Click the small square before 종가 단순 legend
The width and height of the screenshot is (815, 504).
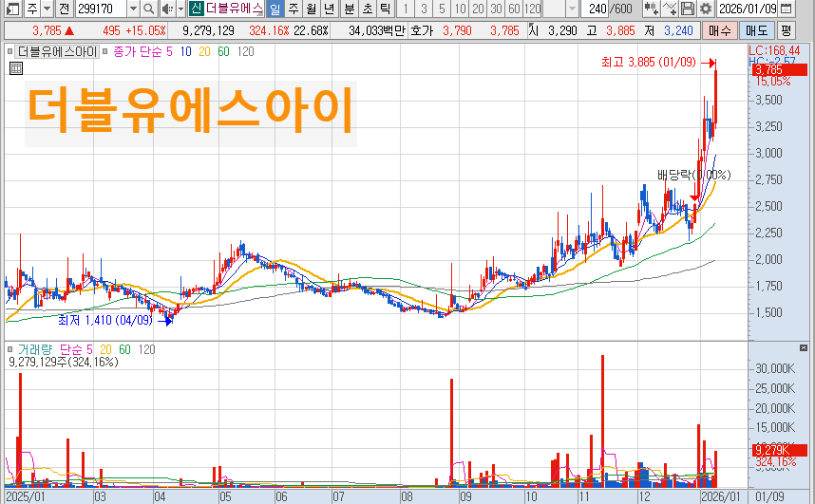[x=105, y=51]
